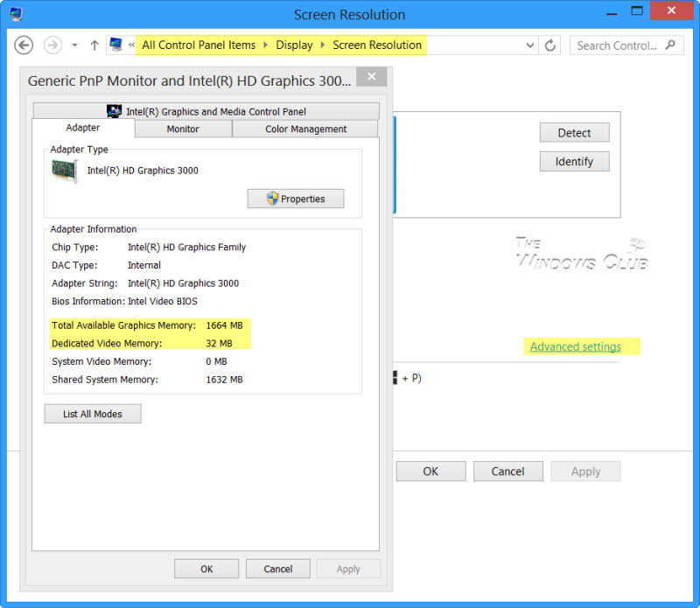
Task: Click List All Modes
Action: [92, 414]
